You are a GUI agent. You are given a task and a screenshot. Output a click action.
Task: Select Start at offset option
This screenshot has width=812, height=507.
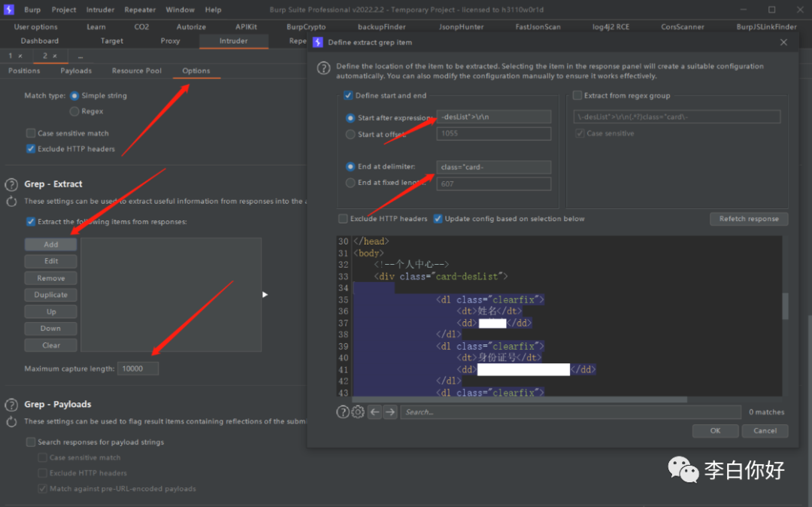pos(350,134)
